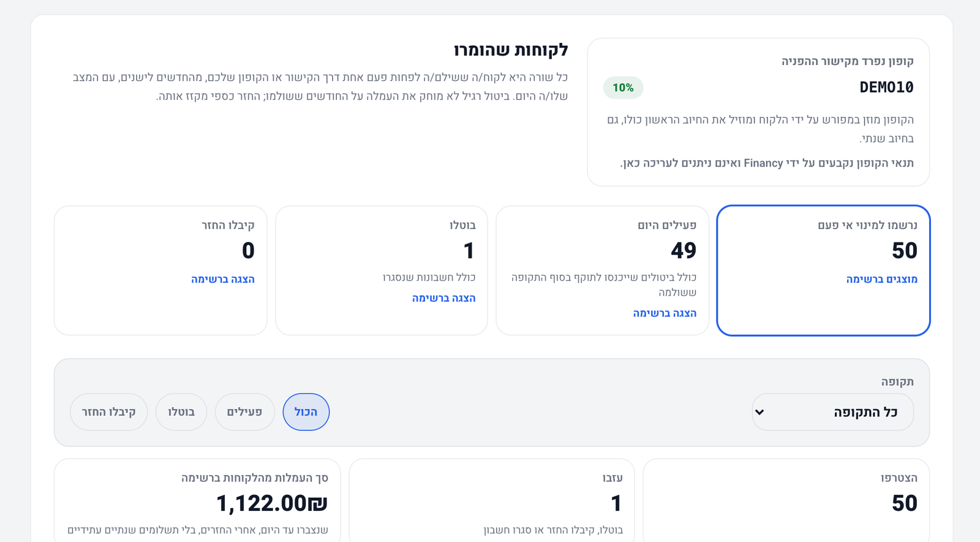Click the 1 value in the top בוטלו stat card

[469, 250]
